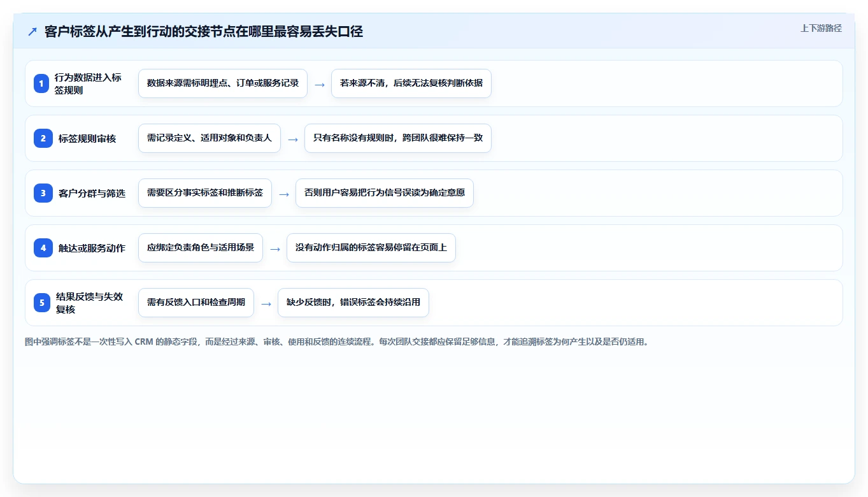This screenshot has width=868, height=497.
Task: Click the 若来源不清,后续无法复核判断依据 box
Action: 411,83
